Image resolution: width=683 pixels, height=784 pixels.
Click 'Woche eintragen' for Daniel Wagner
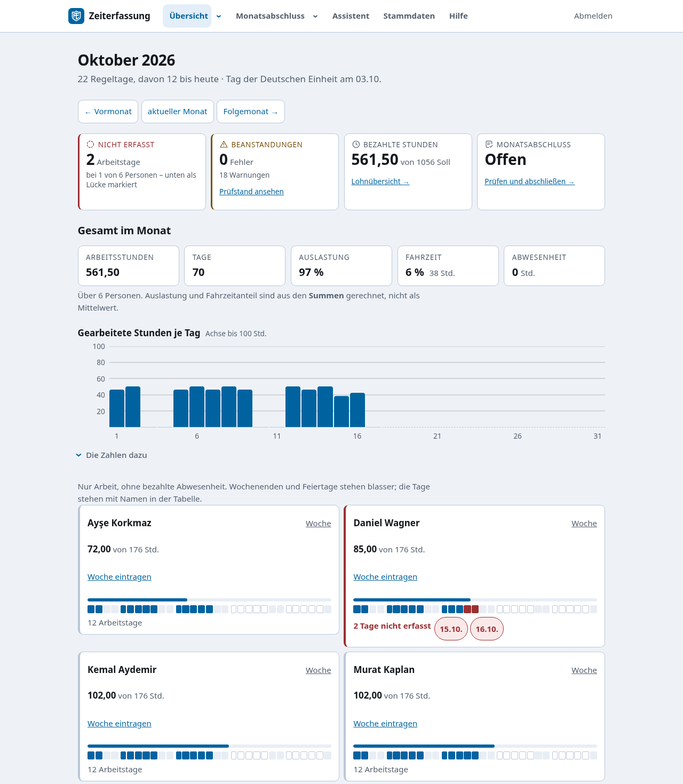pyautogui.click(x=385, y=577)
